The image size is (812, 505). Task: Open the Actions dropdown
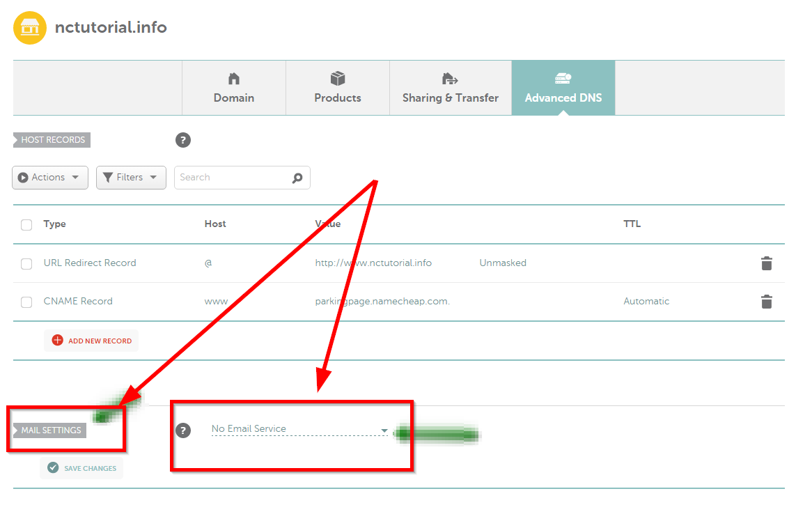(49, 178)
